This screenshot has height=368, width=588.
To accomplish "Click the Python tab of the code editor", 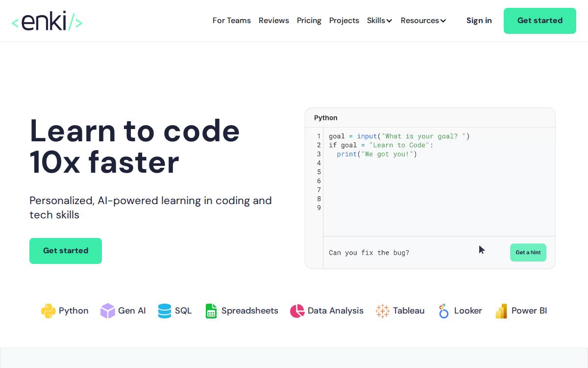I will 326,118.
